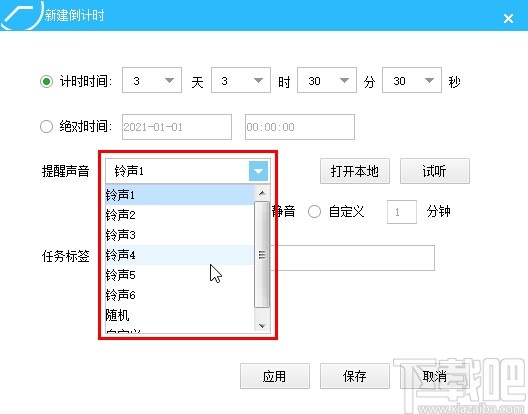Pick 铃声6 from the ringtone list
This screenshot has width=528, height=414.
tap(180, 295)
